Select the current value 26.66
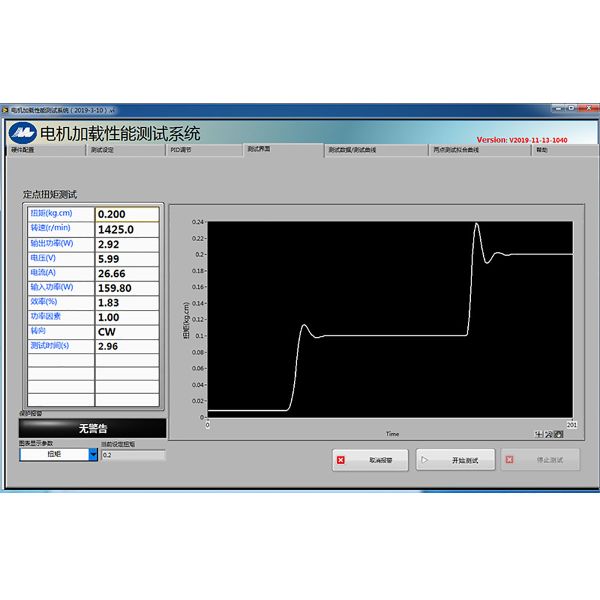Image resolution: width=600 pixels, height=600 pixels. coord(127,274)
